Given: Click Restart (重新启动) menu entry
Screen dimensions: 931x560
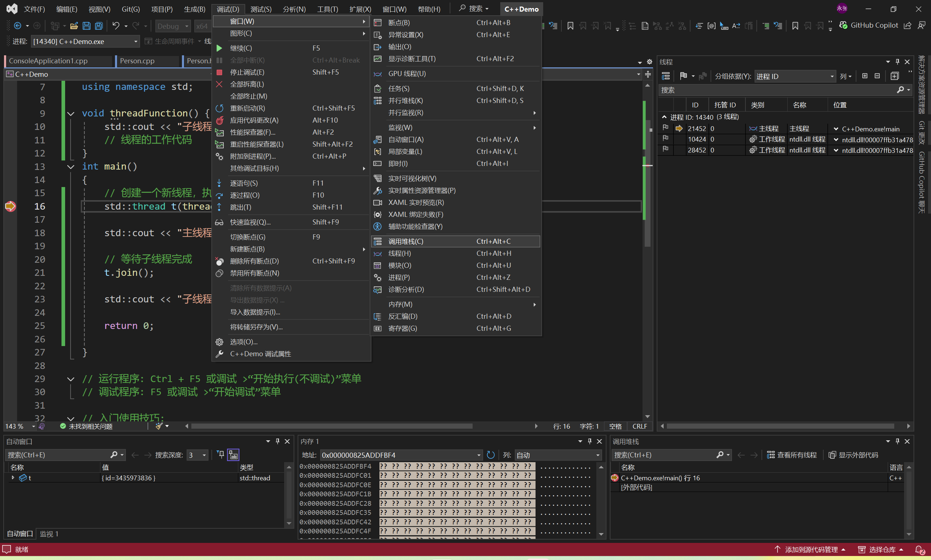Looking at the screenshot, I should [292, 108].
